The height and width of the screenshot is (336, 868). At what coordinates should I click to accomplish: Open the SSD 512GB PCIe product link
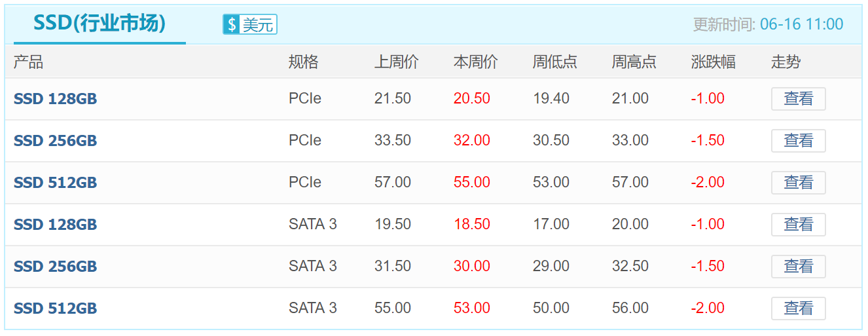pos(55,183)
